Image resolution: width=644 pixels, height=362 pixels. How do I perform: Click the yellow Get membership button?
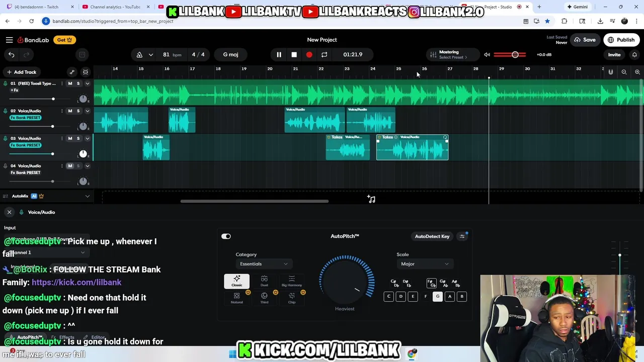(64, 40)
